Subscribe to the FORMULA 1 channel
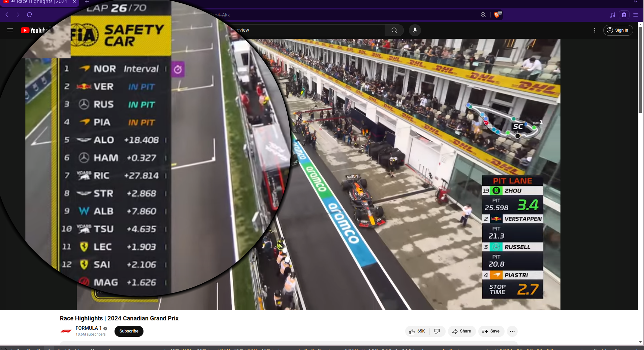 pyautogui.click(x=129, y=331)
